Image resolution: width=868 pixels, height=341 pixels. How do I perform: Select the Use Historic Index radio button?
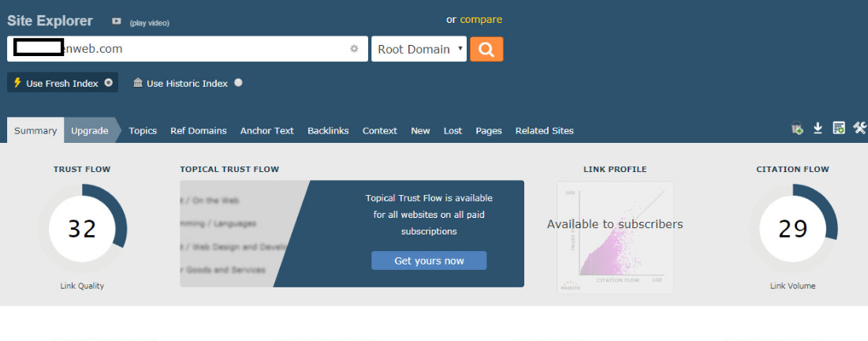238,83
